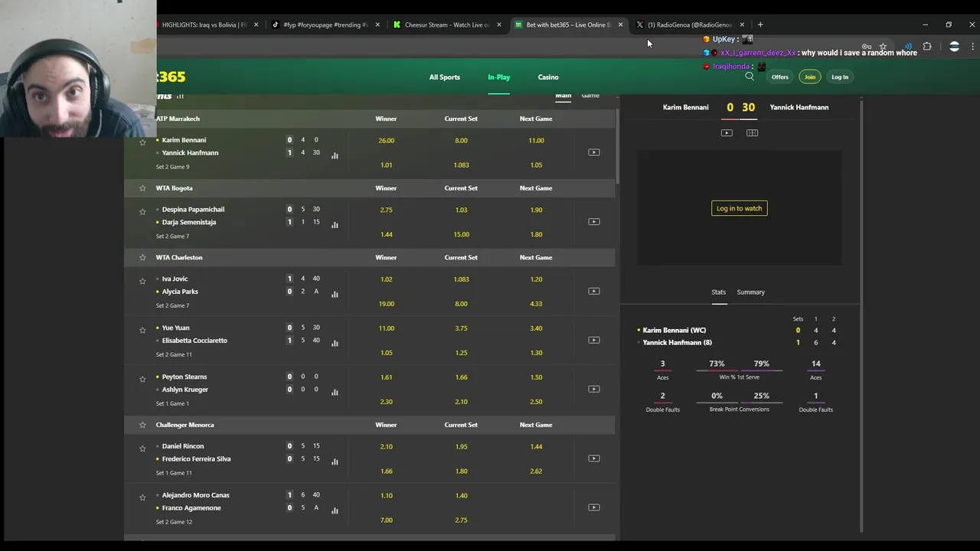980x551 pixels.
Task: Open the browser three-dot menu
Action: coord(972,47)
